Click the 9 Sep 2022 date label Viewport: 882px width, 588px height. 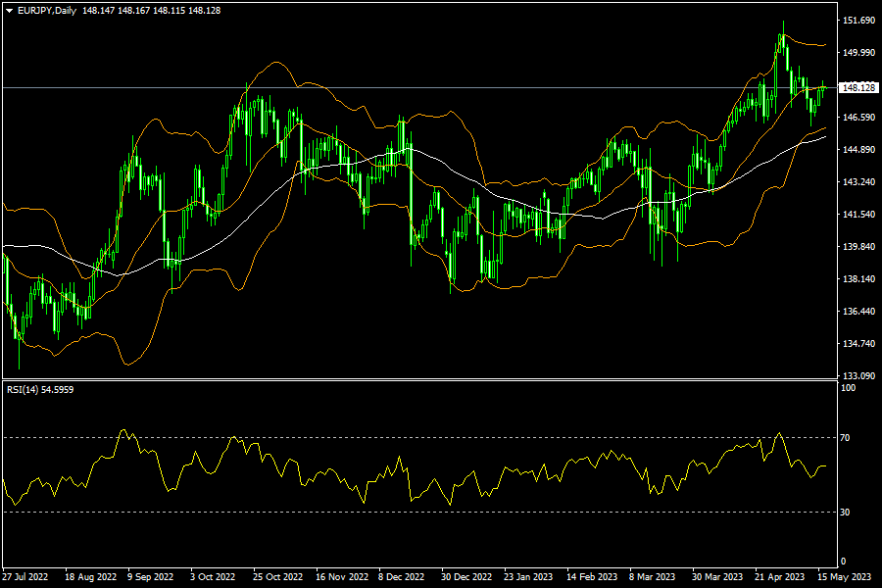click(150, 577)
